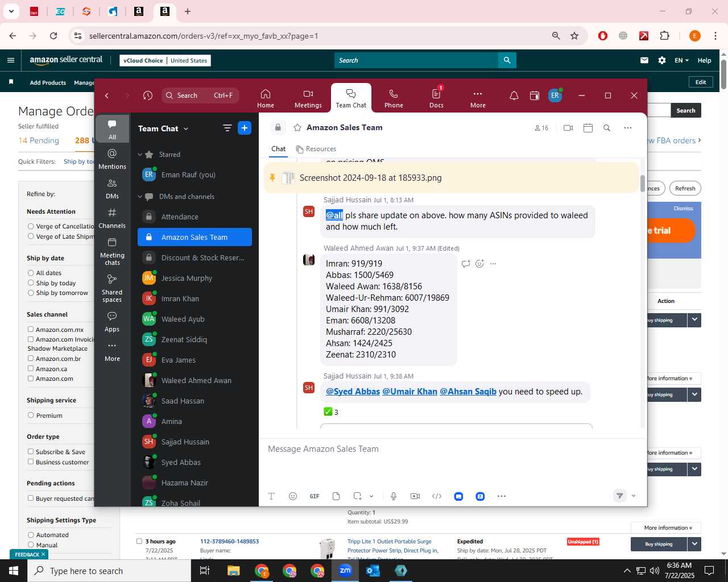Record an audio message
Screen dimensions: 728x582
pyautogui.click(x=394, y=496)
